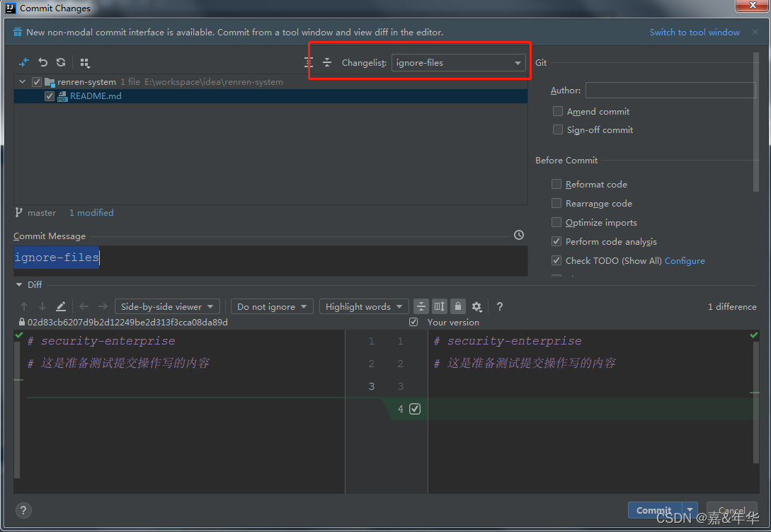Image resolution: width=771 pixels, height=532 pixels.
Task: Enable Rearrange code checkbox
Action: point(556,203)
